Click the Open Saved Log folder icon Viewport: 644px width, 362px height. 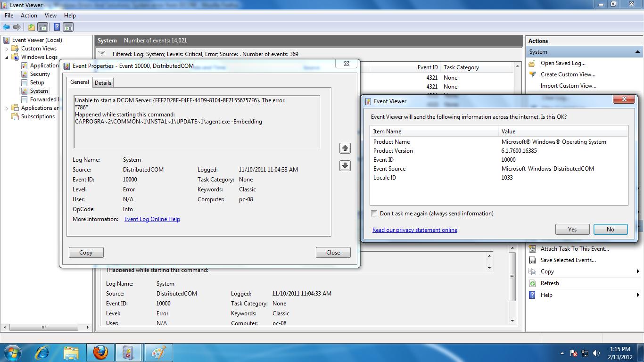[x=532, y=63]
